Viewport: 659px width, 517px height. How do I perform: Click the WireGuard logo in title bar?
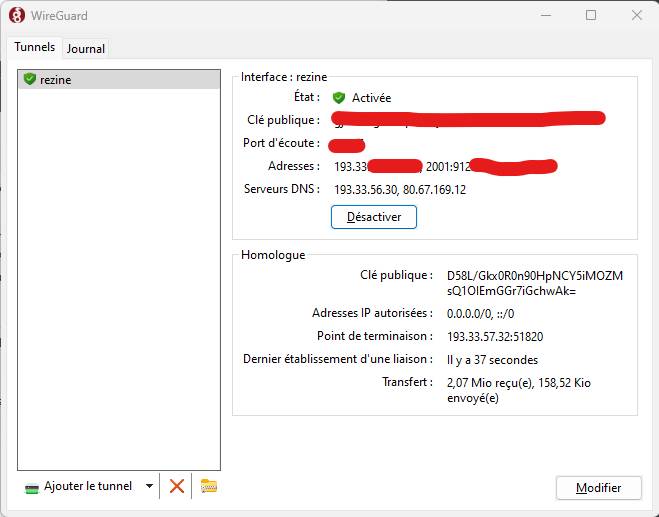(16, 16)
